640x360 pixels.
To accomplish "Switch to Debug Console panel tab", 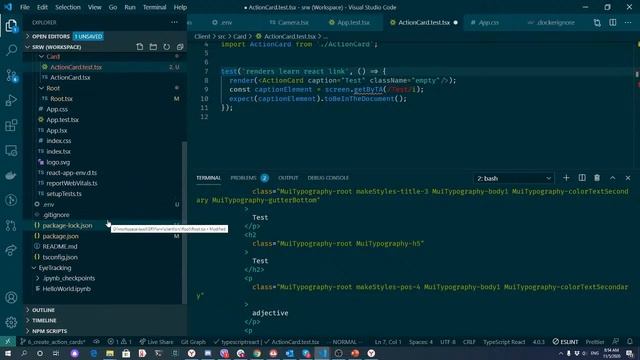I will (x=328, y=178).
